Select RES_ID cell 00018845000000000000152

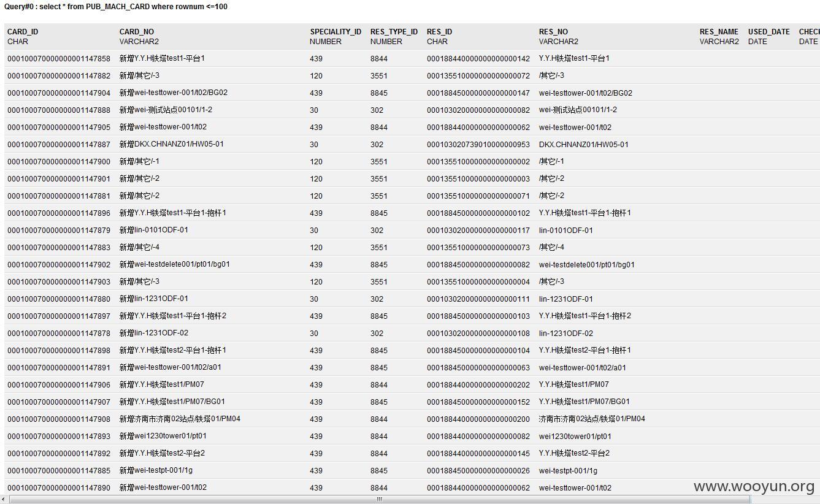(478, 402)
